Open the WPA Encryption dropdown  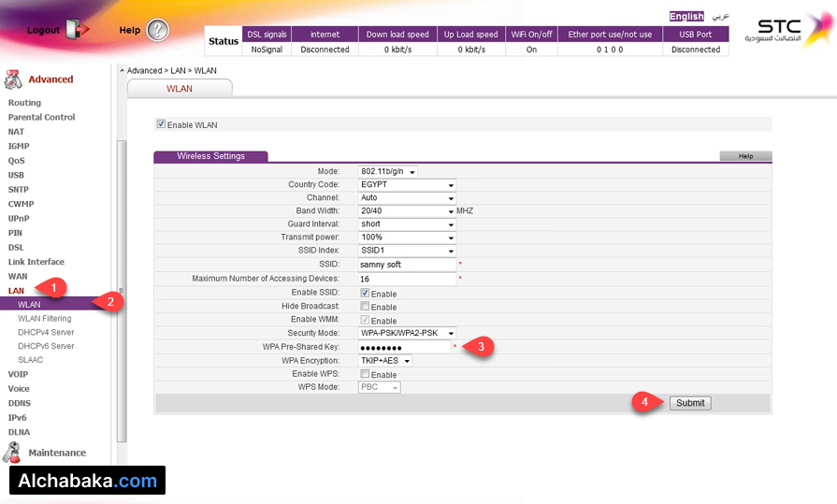tap(385, 360)
